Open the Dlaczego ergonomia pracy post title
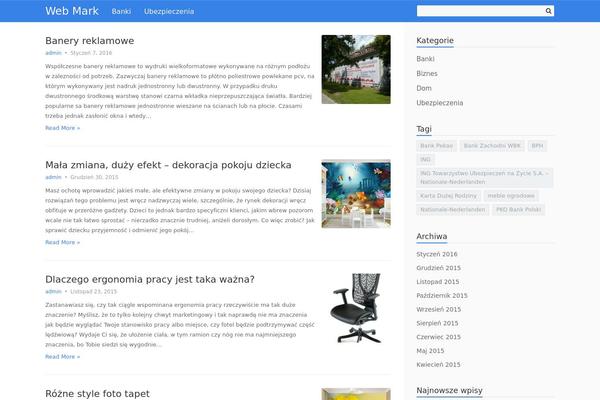The height and width of the screenshot is (400, 600). [x=150, y=279]
